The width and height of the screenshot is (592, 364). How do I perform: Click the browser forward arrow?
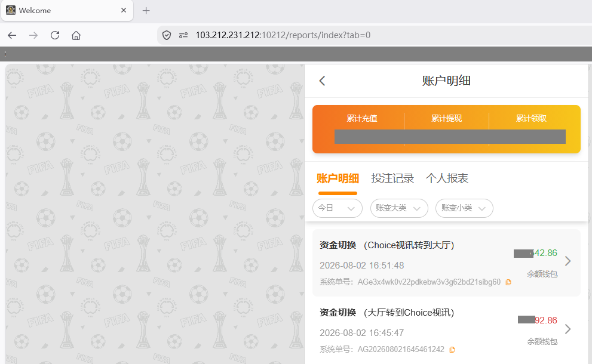[x=33, y=35]
